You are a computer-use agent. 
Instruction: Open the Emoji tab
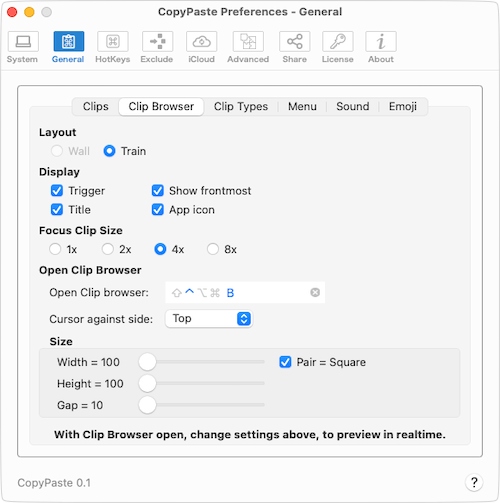click(x=403, y=106)
